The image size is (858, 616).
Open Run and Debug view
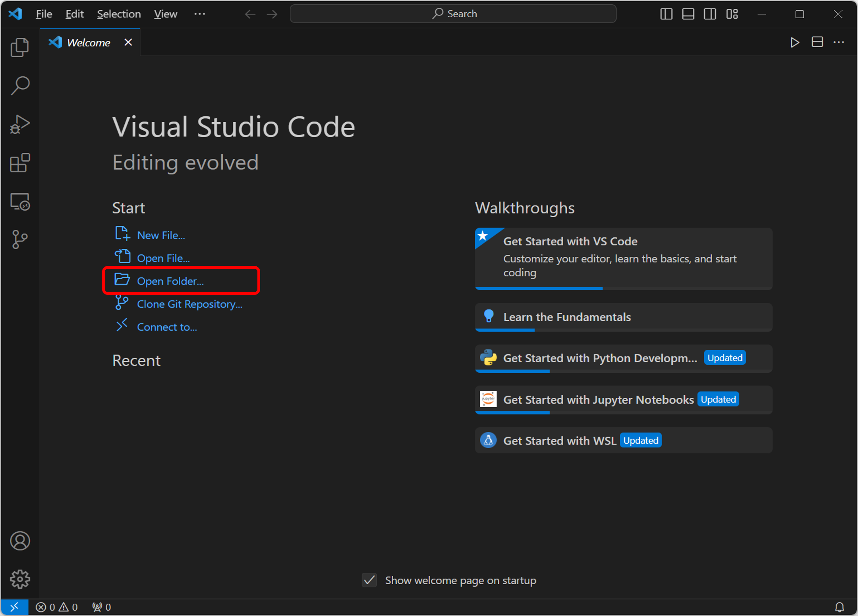[x=20, y=124]
